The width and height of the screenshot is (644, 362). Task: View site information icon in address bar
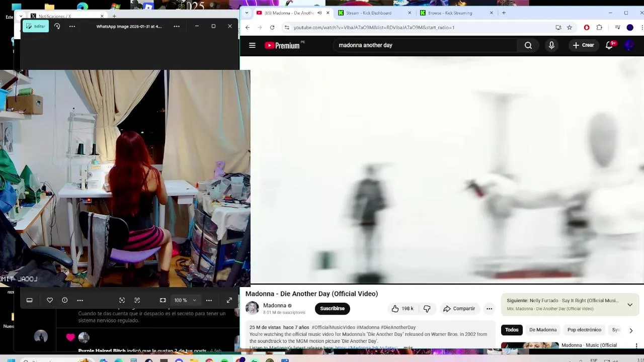(x=287, y=28)
